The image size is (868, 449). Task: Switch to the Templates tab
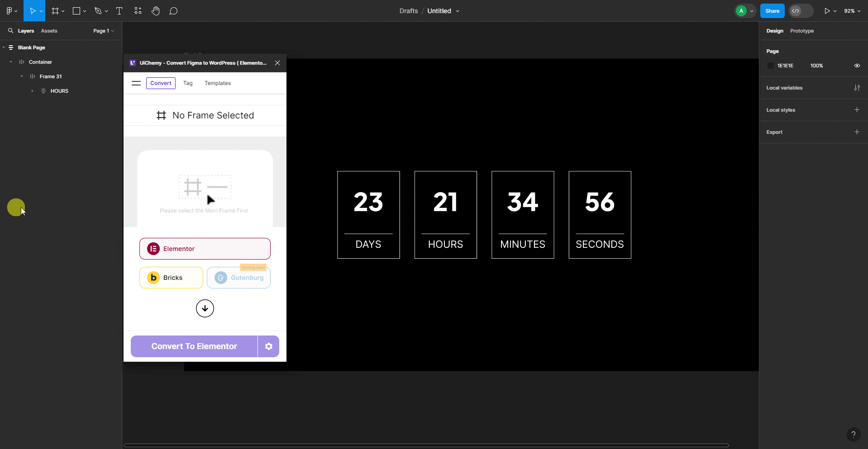click(x=218, y=83)
